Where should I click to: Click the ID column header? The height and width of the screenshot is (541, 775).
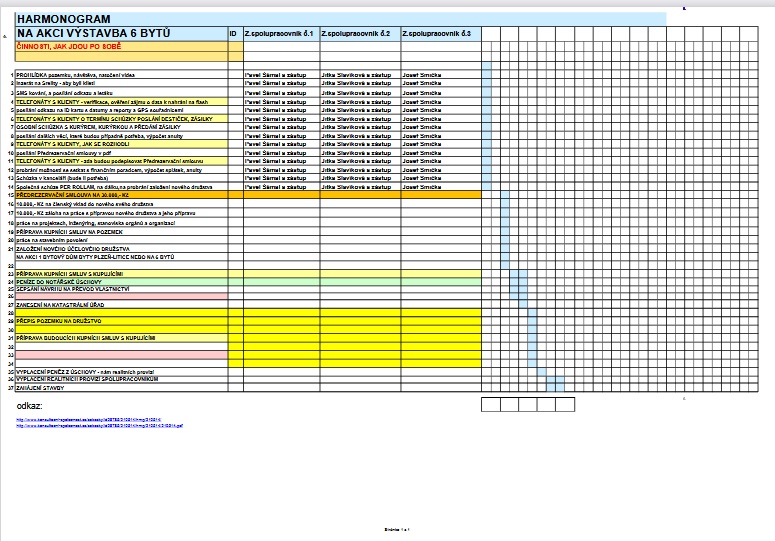click(235, 34)
